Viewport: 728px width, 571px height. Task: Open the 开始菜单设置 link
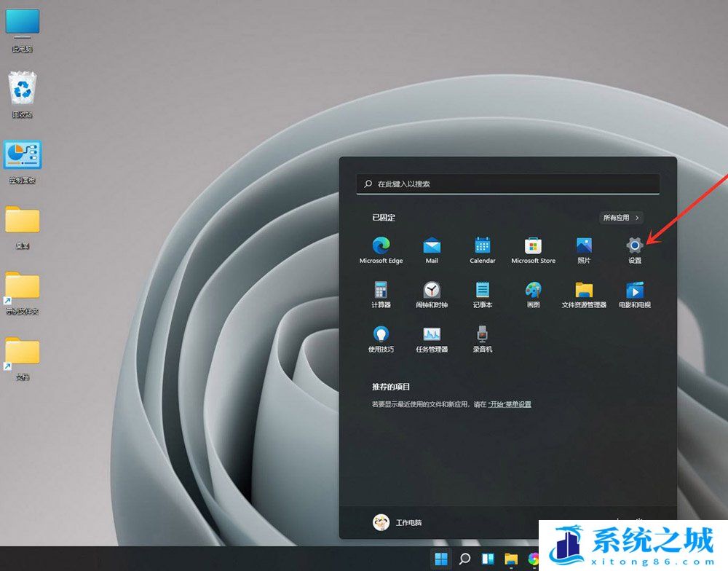pos(510,404)
